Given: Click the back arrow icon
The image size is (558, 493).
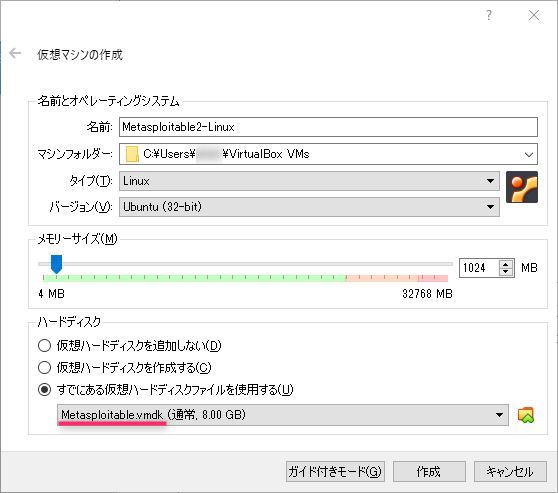Looking at the screenshot, I should (15, 53).
